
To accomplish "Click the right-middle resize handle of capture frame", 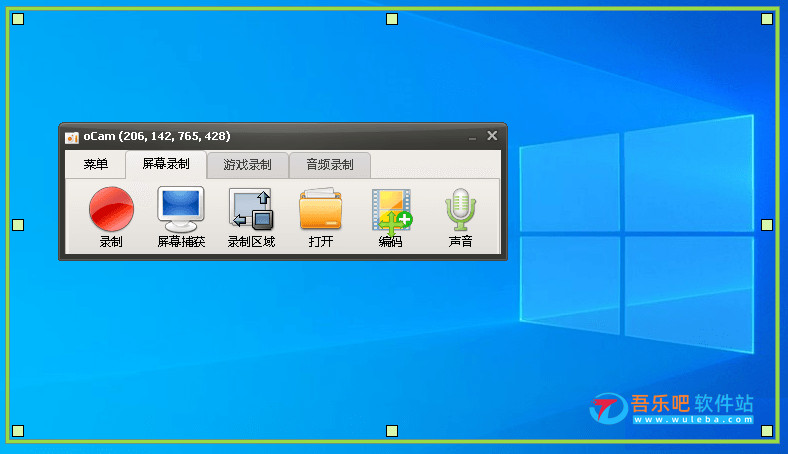I will (767, 225).
